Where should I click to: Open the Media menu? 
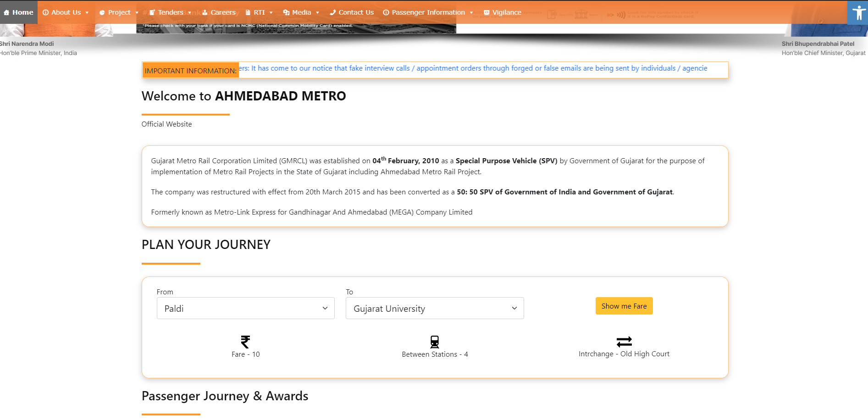point(301,12)
